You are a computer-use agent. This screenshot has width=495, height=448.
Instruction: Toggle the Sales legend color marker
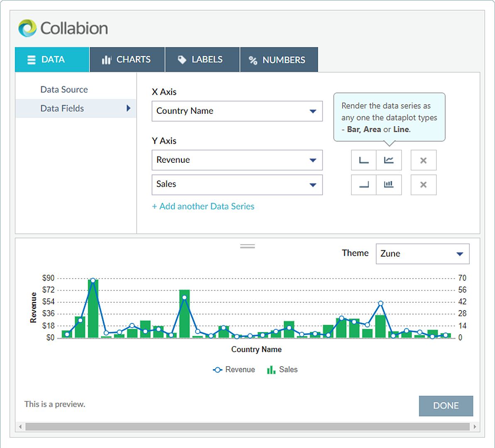pyautogui.click(x=272, y=370)
